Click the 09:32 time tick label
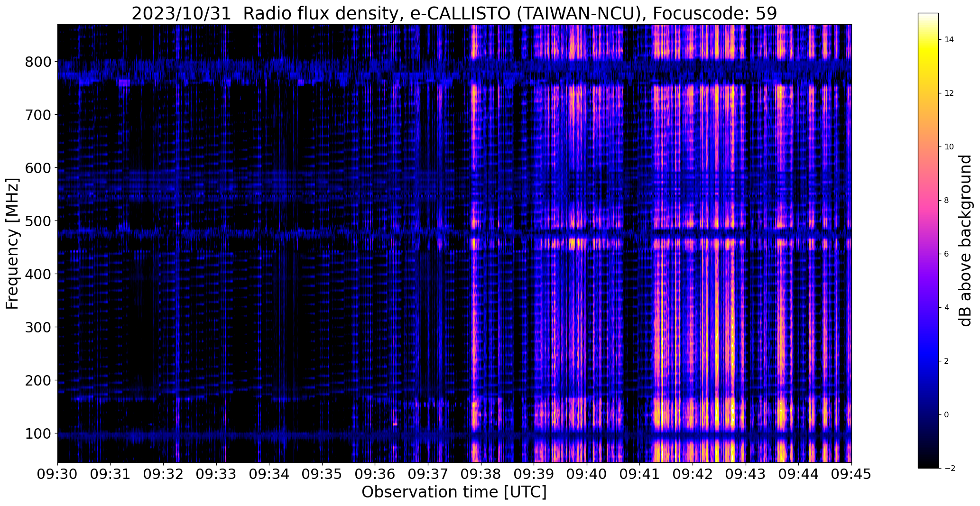 [x=163, y=474]
